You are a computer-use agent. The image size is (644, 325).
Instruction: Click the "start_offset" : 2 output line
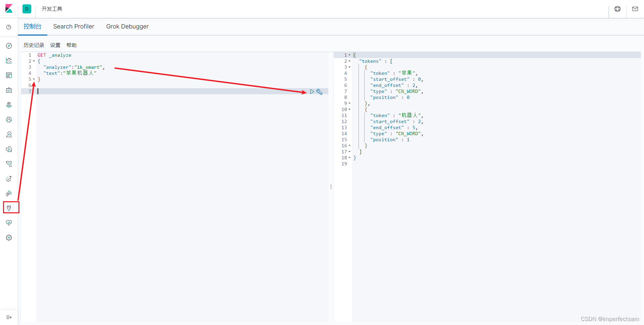[x=397, y=121]
